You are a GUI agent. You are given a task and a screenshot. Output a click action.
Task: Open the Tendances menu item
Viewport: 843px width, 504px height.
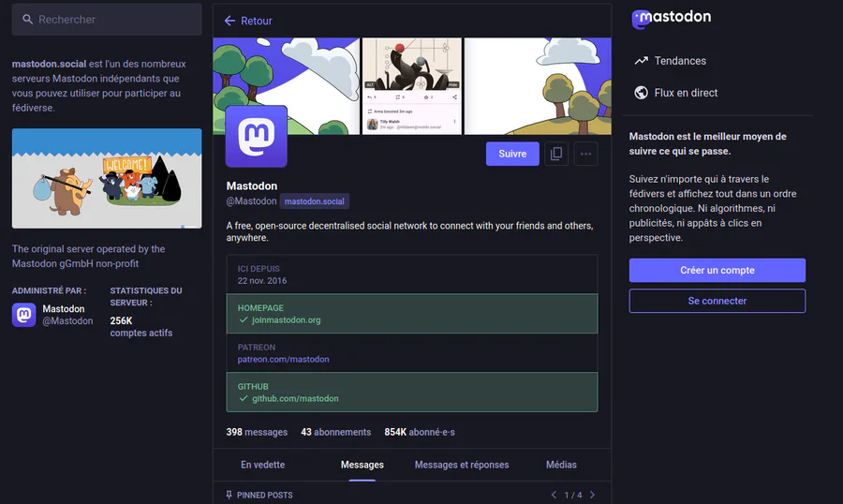coord(680,61)
